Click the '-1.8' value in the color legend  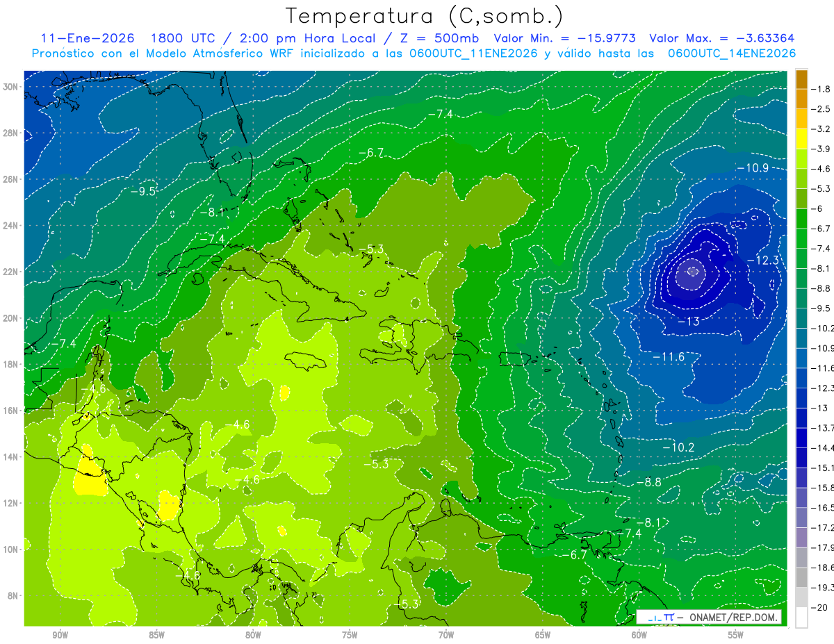(822, 89)
